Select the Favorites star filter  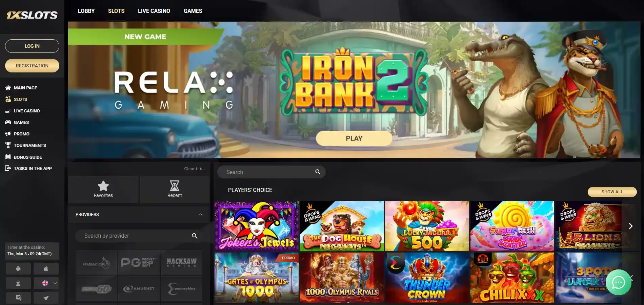click(103, 189)
